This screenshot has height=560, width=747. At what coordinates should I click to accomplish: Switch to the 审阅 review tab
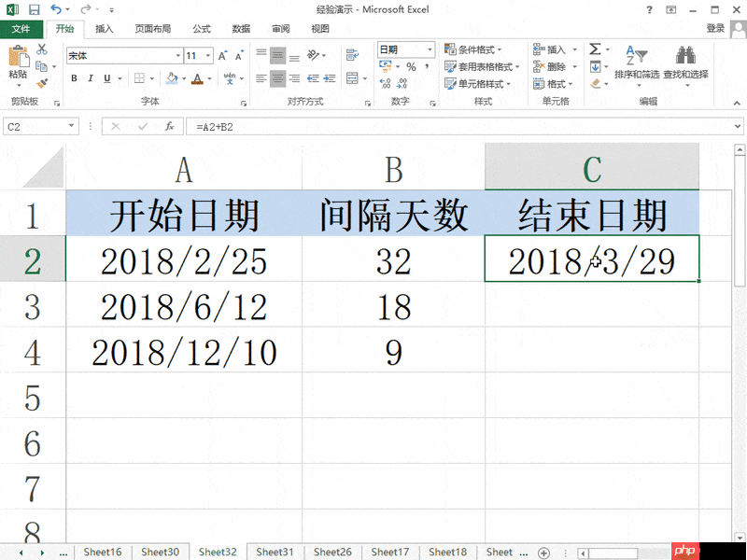point(281,29)
